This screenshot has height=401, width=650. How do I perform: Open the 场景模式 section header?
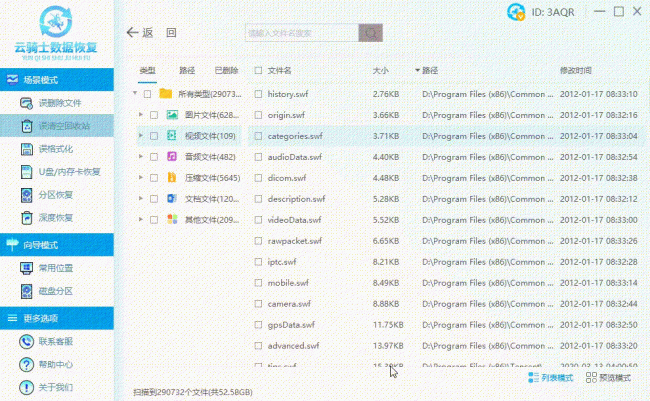pyautogui.click(x=57, y=80)
